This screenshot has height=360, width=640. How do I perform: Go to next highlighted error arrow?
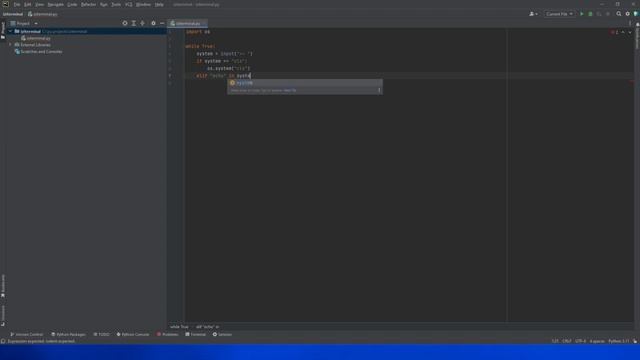630,32
